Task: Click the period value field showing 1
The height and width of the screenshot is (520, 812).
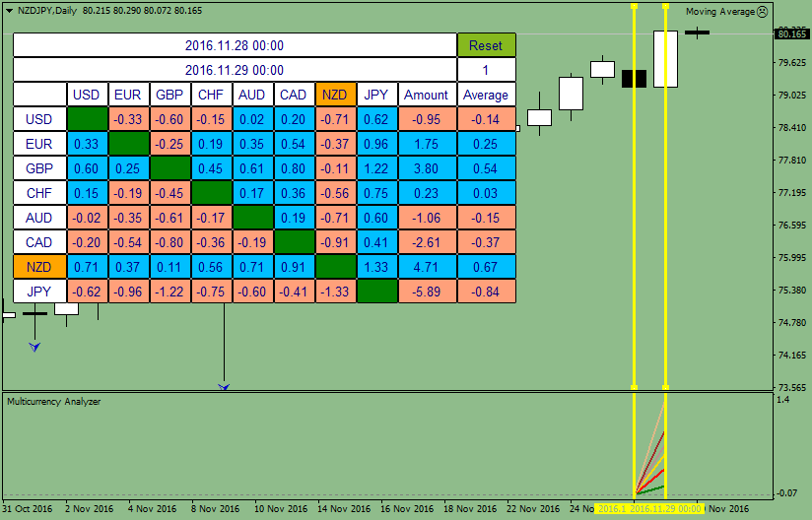Action: tap(486, 70)
